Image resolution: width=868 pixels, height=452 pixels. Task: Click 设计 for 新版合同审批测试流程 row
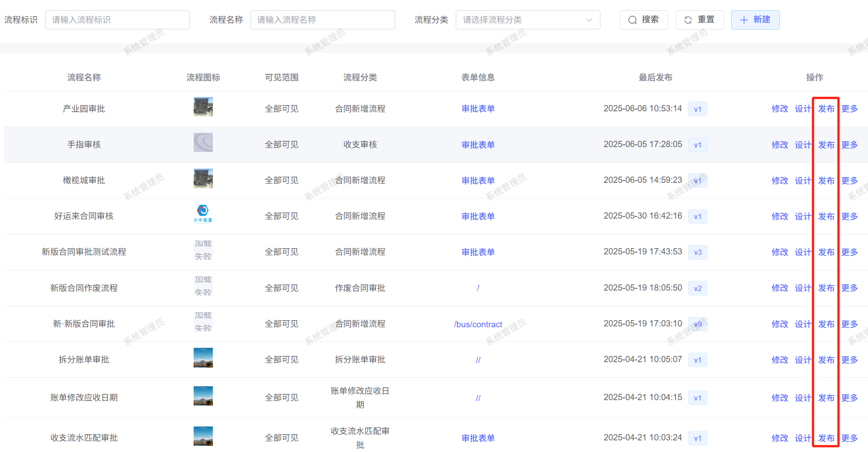[x=803, y=252]
